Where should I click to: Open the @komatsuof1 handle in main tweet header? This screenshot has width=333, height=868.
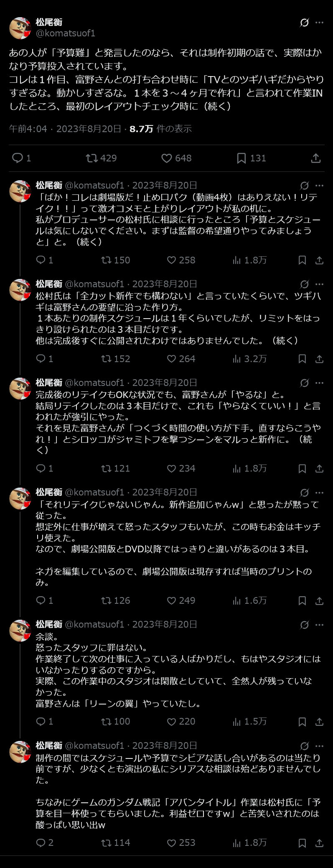pos(66,33)
